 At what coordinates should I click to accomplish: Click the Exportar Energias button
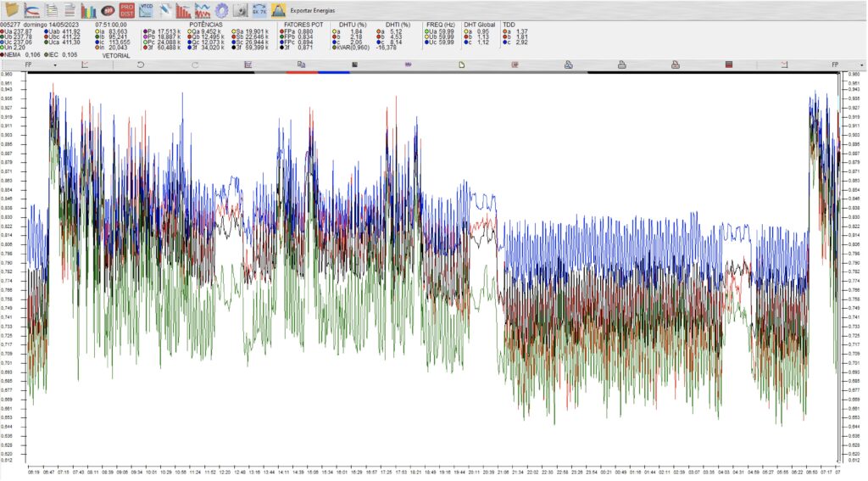(x=311, y=10)
